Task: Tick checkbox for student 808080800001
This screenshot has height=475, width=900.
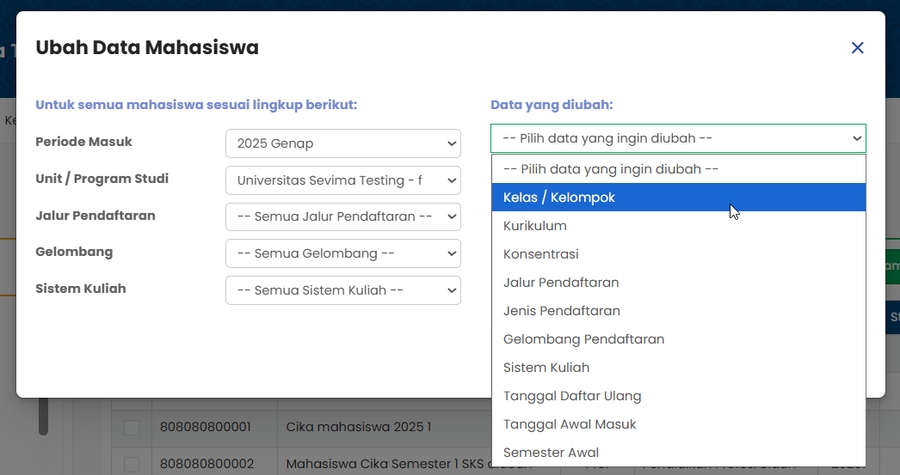Action: 131,427
